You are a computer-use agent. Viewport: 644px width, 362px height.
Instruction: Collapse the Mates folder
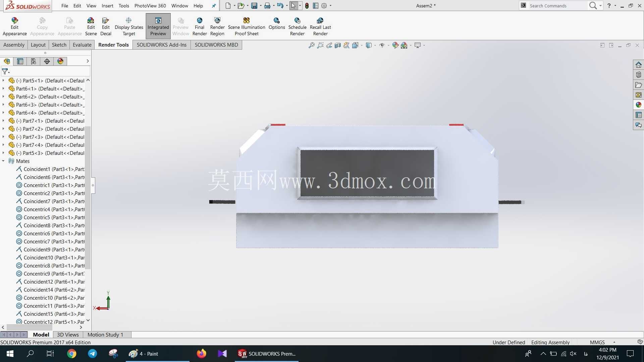3,161
